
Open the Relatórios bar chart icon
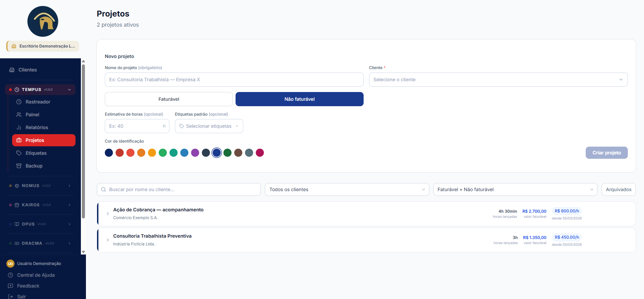coord(19,127)
